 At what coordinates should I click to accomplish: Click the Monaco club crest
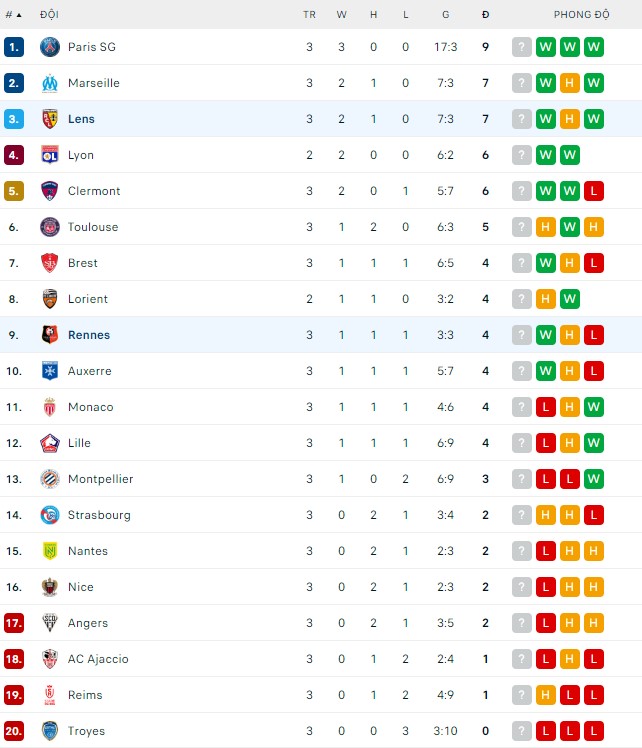50,407
